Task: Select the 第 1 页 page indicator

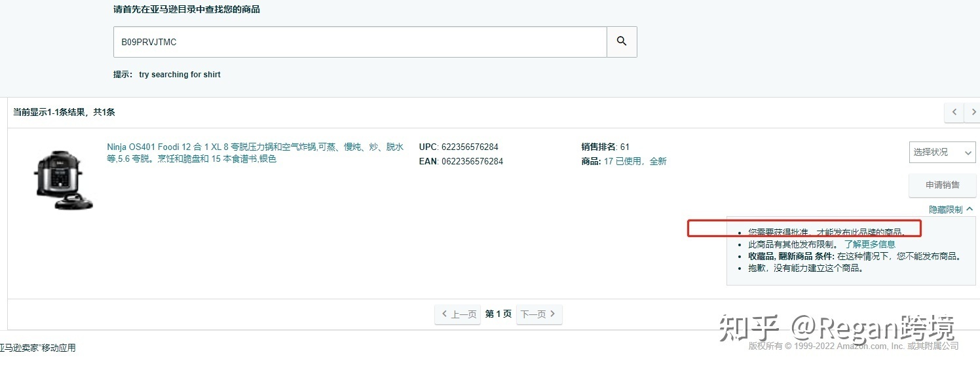Action: coord(499,314)
